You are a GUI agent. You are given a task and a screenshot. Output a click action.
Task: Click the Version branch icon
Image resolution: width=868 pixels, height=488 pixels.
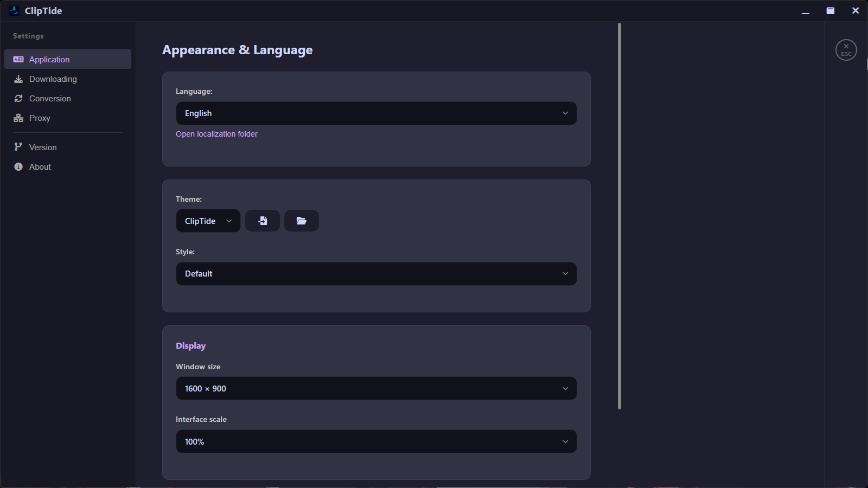[x=18, y=146]
